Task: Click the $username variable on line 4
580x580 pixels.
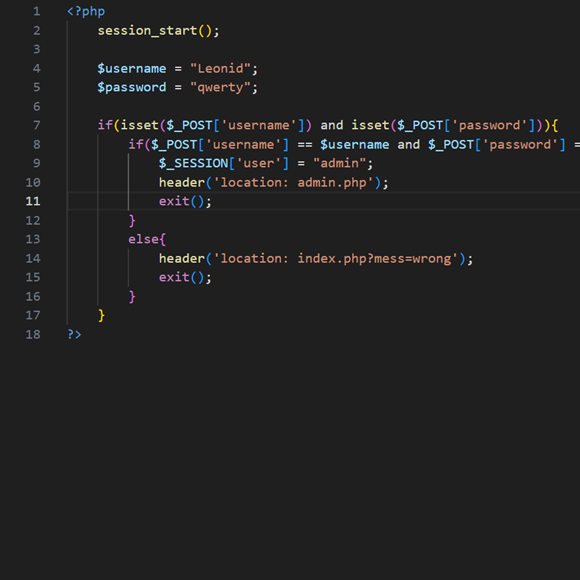Action: (x=132, y=68)
